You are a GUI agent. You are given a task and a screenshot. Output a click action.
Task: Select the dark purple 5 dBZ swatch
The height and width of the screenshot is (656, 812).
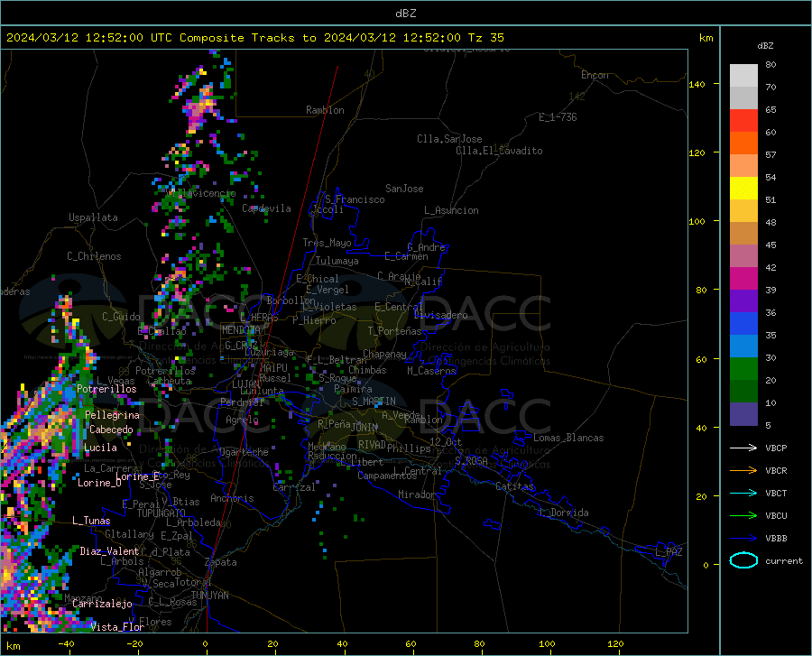point(743,413)
